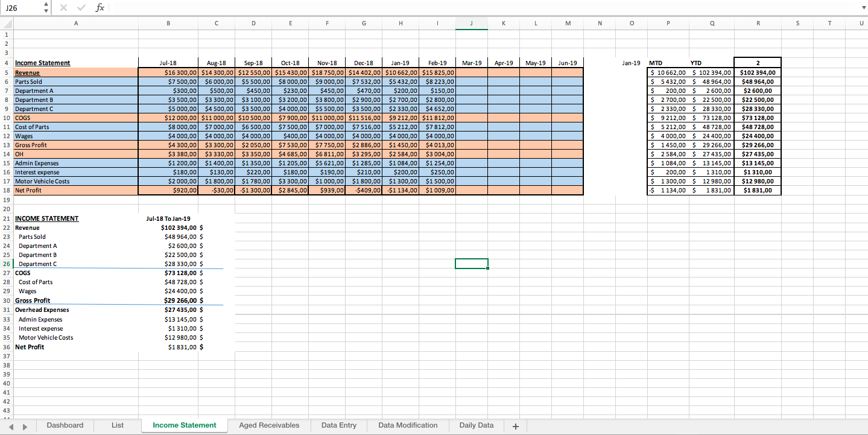Click the '$7 530,00' Gross Profit cell
Image resolution: width=868 pixels, height=435 pixels.
point(290,145)
